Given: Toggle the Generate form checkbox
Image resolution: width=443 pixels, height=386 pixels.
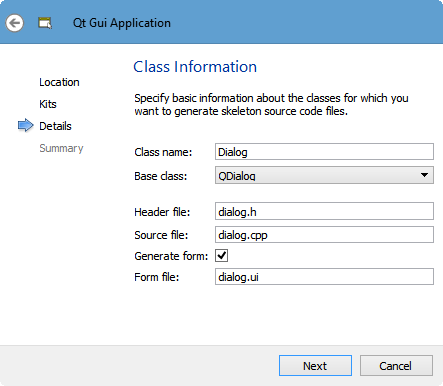Looking at the screenshot, I should tap(222, 256).
